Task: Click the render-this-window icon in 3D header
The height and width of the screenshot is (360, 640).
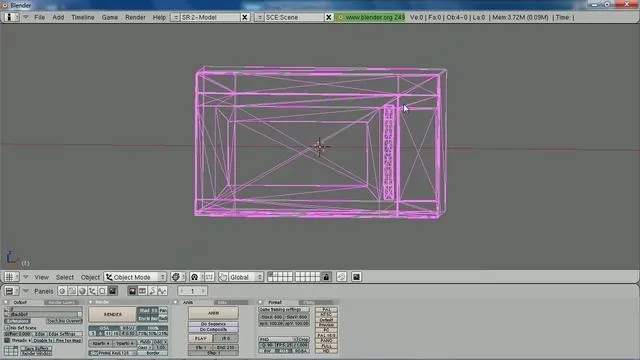Action: click(356, 277)
